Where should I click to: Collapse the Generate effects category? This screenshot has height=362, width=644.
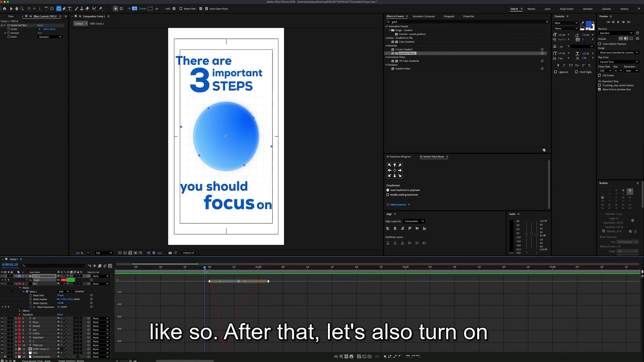tap(386, 46)
